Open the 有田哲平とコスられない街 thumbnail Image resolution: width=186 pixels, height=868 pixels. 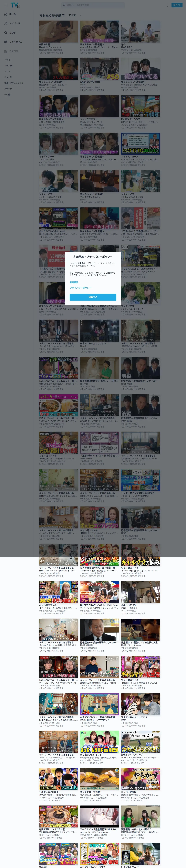coord(59,817)
